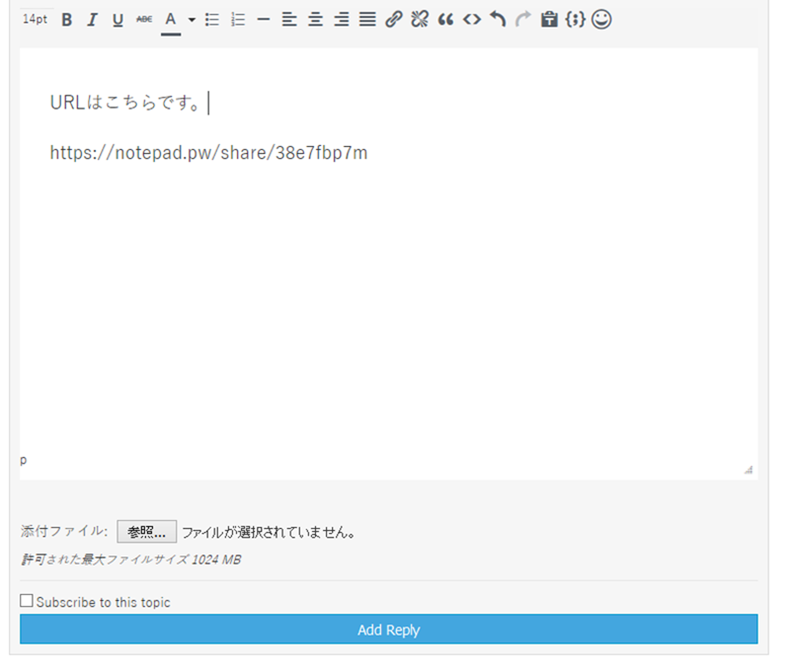The width and height of the screenshot is (790, 672).
Task: Click the 添付ファイル: label
Action: [64, 531]
